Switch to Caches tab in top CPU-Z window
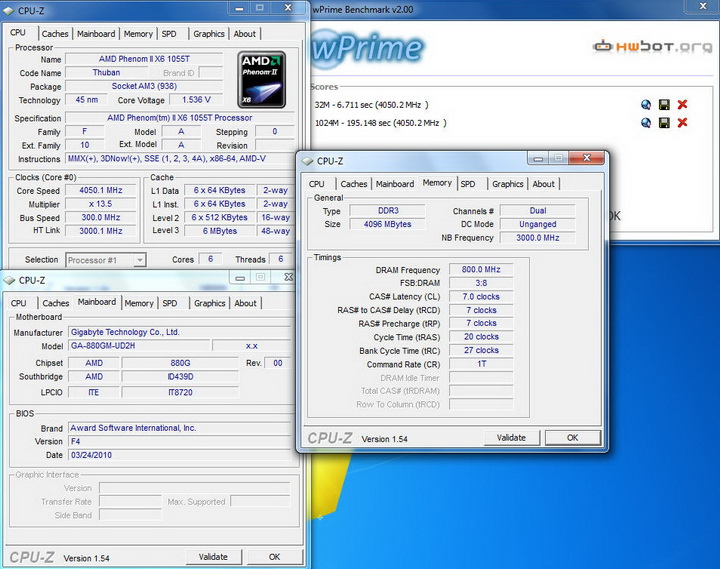720x569 pixels. 55,34
